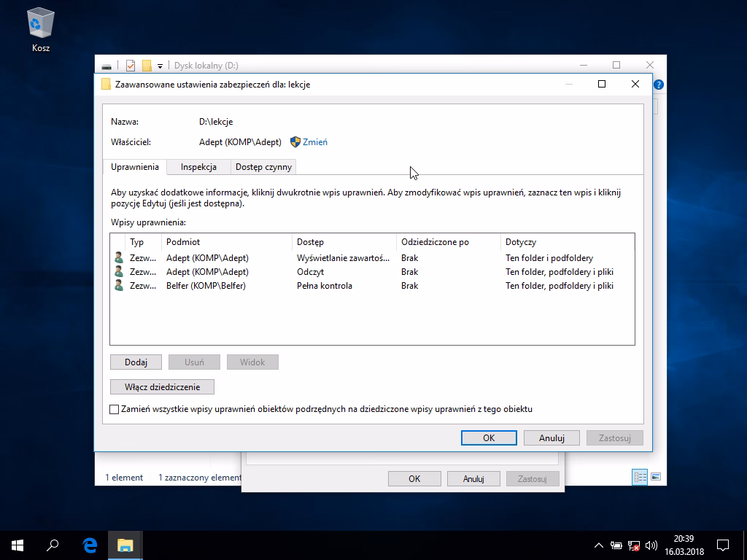Click the Properties checkmark icon in Quick Access toolbar
The height and width of the screenshot is (560, 747).
(130, 65)
